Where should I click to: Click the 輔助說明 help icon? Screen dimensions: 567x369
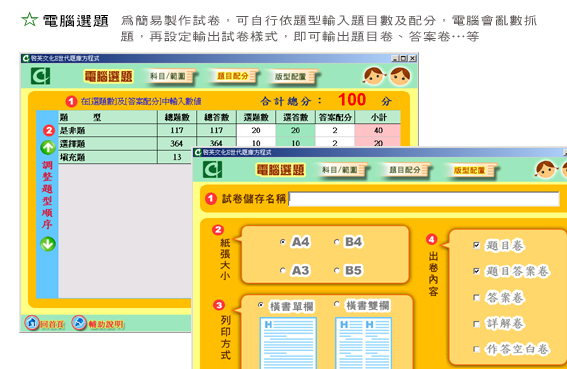(x=78, y=323)
